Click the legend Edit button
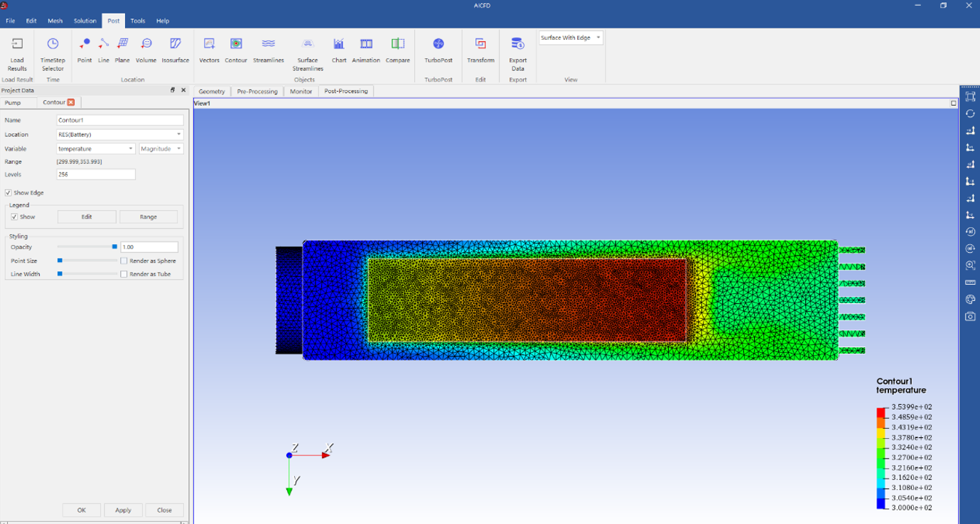980x524 pixels. pyautogui.click(x=87, y=217)
